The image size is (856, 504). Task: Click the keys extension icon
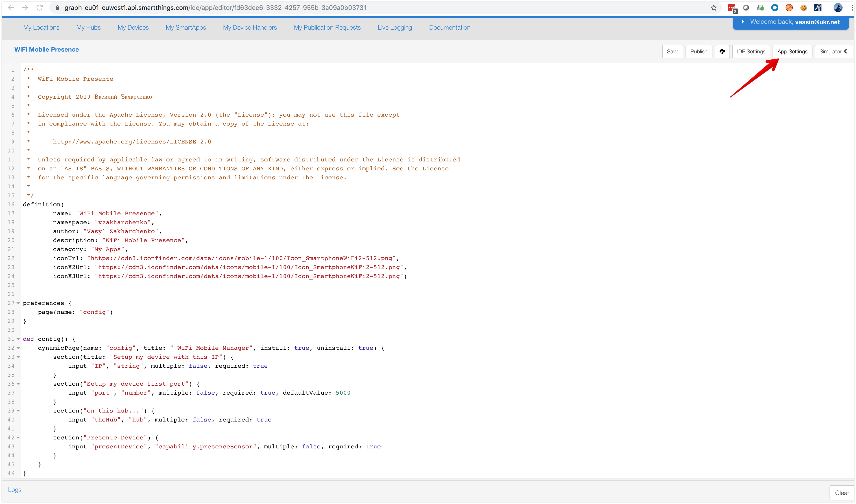(x=818, y=8)
